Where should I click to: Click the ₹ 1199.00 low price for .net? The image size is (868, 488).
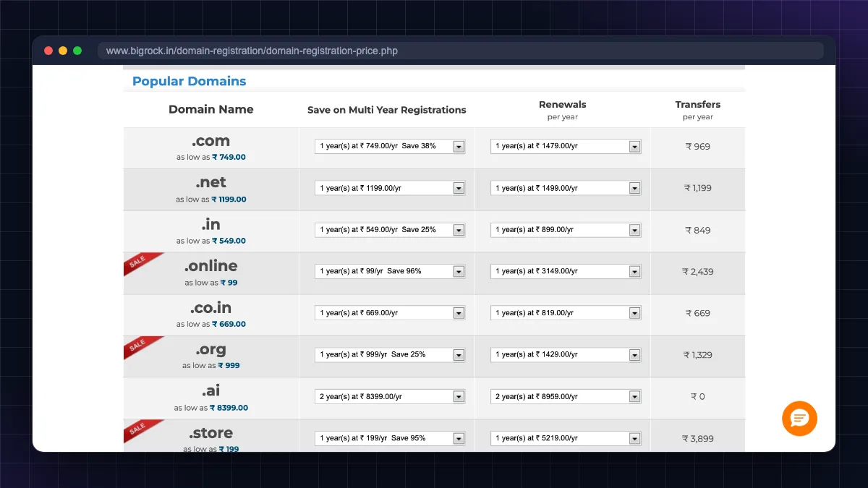click(x=229, y=199)
